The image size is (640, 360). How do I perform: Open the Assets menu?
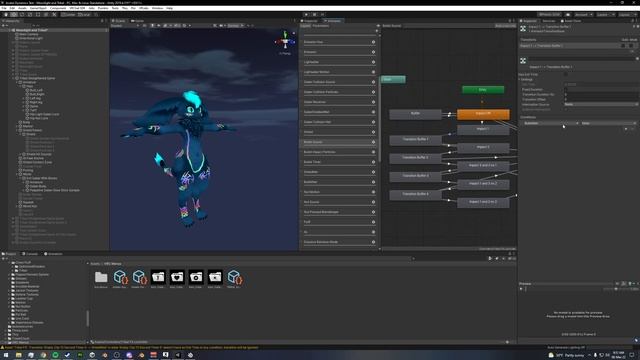22,8
